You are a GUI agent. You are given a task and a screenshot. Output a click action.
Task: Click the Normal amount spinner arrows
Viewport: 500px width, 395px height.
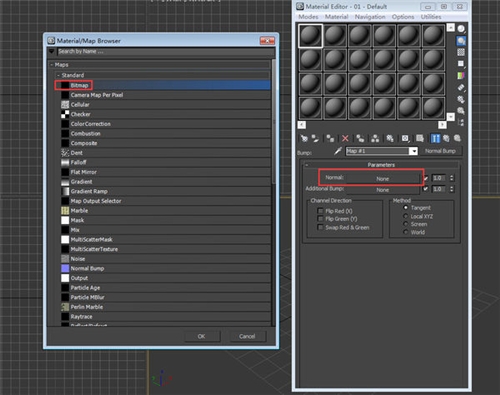pyautogui.click(x=452, y=178)
